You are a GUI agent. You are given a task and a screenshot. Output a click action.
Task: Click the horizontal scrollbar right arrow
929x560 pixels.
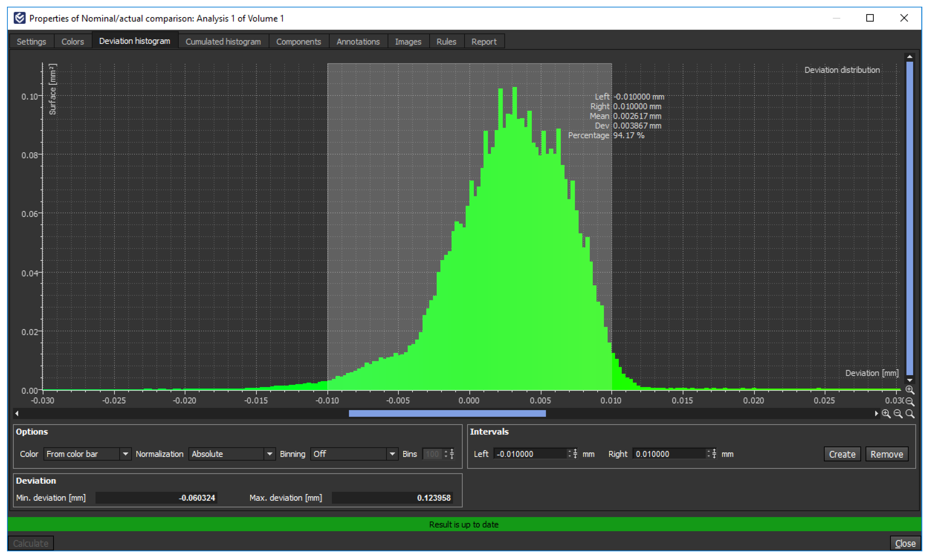(x=876, y=414)
